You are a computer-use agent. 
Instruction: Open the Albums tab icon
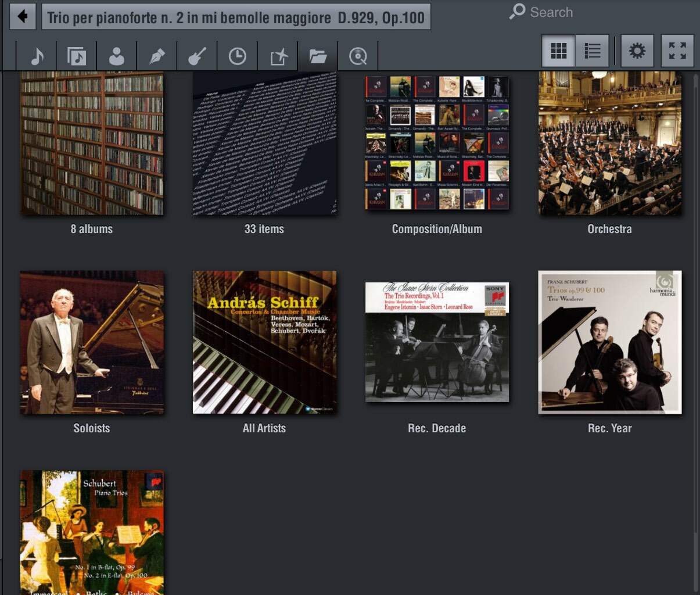(x=77, y=56)
